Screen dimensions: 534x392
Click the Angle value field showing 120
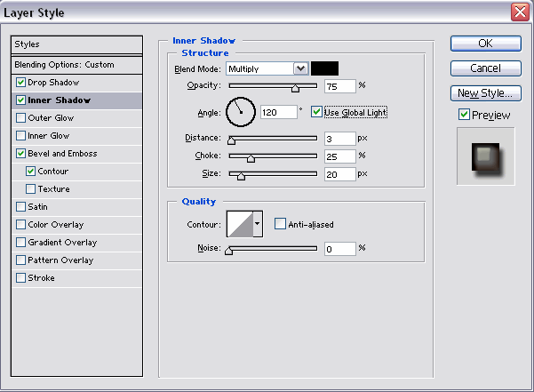(x=279, y=112)
